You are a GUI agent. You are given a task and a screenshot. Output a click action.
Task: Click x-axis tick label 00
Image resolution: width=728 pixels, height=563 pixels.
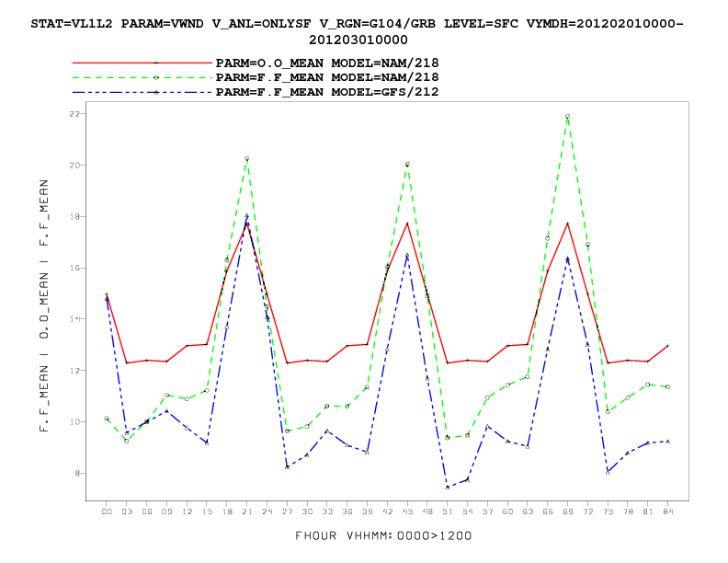(107, 511)
